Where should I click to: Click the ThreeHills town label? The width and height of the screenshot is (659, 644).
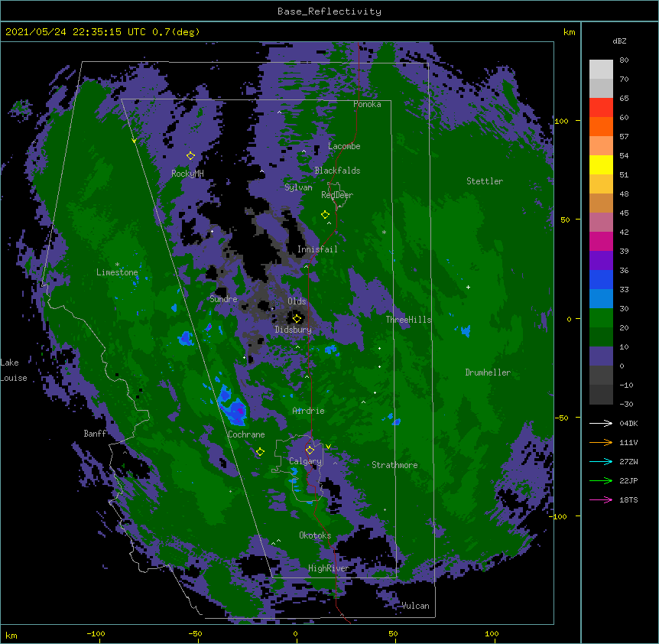pyautogui.click(x=408, y=320)
